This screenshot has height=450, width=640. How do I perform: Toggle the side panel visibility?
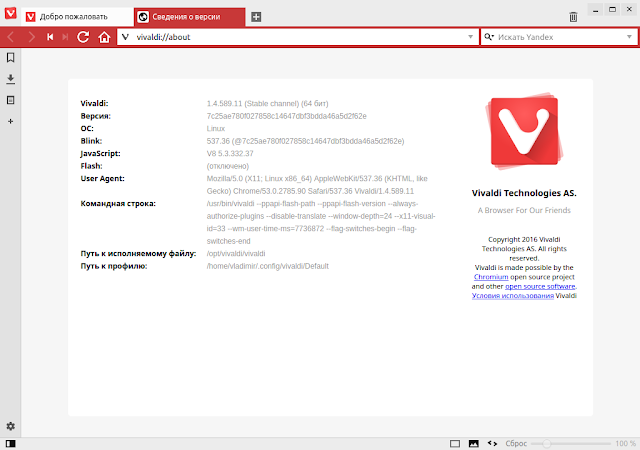(11, 443)
